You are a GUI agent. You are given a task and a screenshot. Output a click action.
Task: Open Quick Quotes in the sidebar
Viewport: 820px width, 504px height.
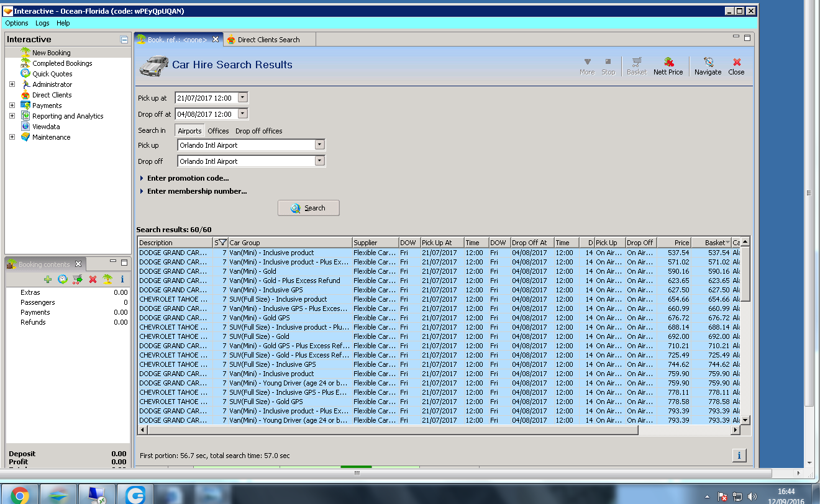52,74
